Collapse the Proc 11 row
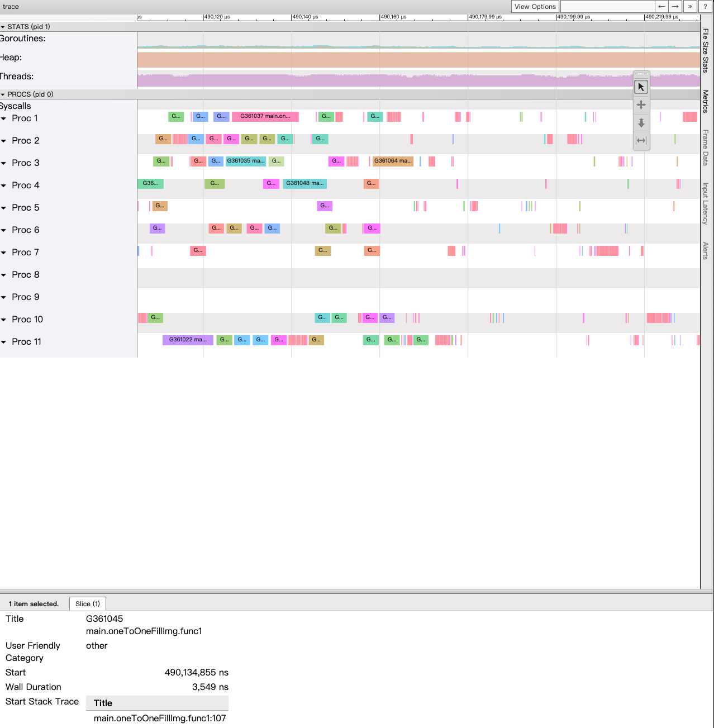The width and height of the screenshot is (714, 728). click(4, 342)
